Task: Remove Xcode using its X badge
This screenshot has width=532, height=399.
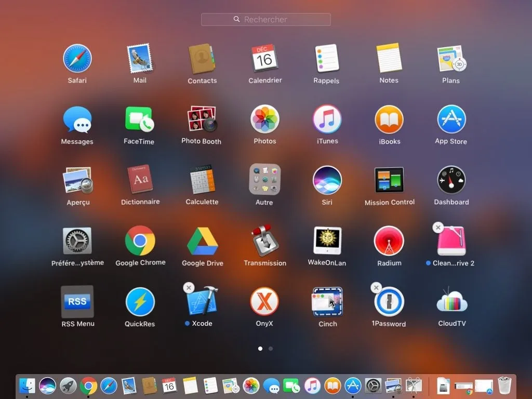Action: point(189,288)
